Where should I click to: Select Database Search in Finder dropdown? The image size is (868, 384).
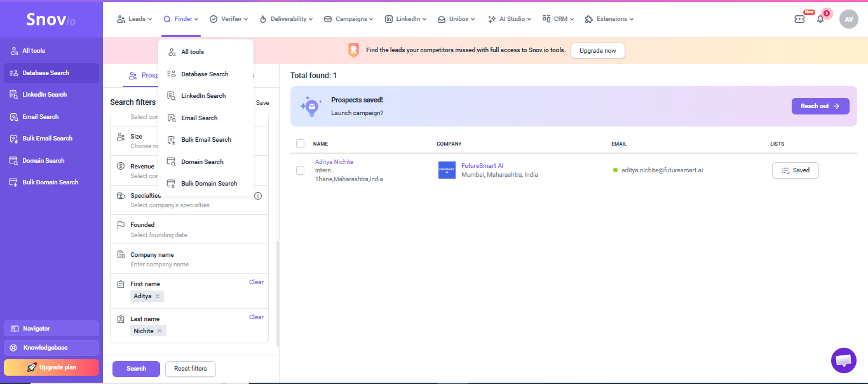coord(206,74)
